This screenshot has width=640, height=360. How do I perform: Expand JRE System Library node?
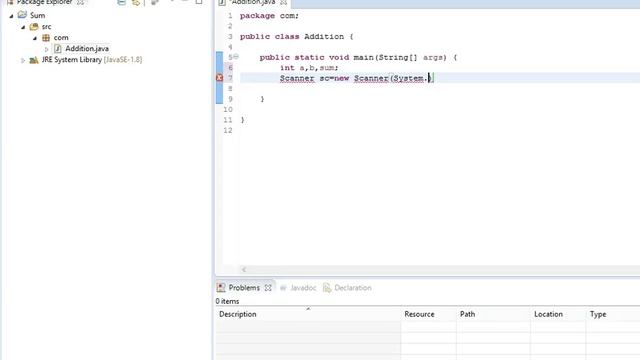tap(23, 60)
